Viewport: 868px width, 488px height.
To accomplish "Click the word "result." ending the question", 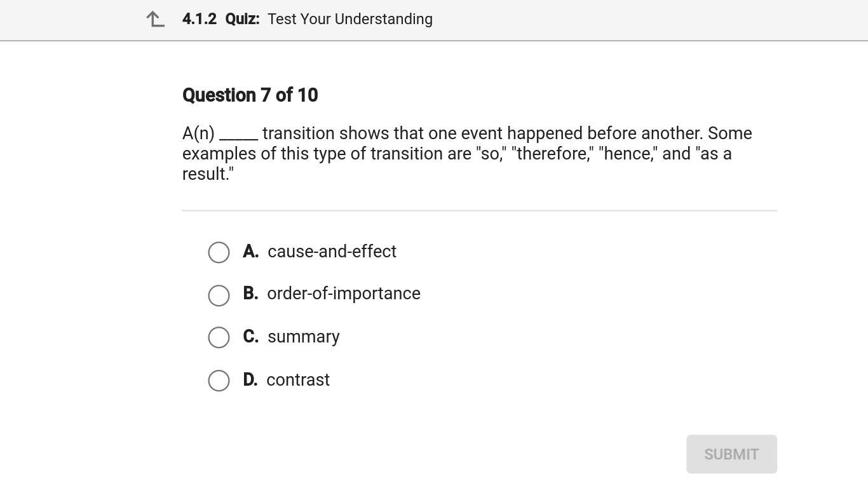I will point(208,174).
